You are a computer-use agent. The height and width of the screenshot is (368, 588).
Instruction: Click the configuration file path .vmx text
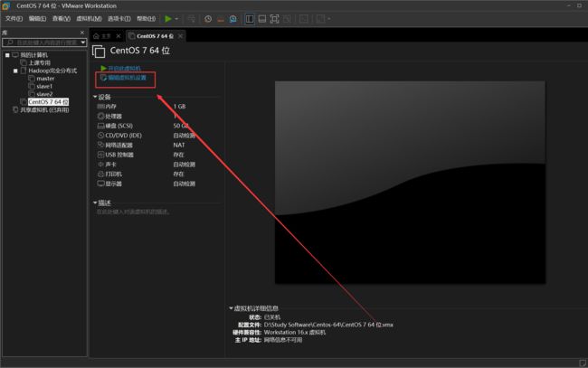tap(328, 325)
